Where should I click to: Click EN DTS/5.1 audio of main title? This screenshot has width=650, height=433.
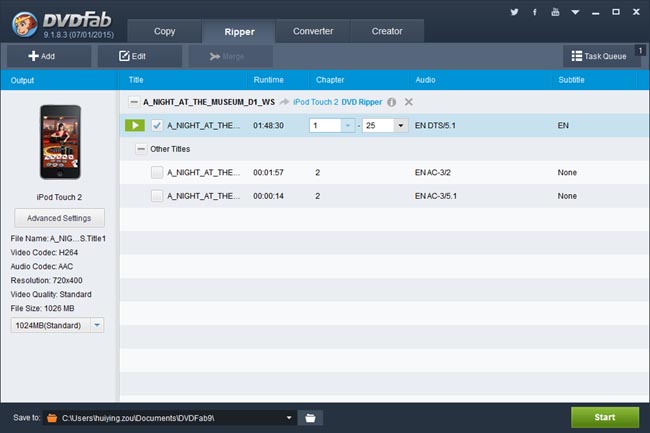click(435, 126)
